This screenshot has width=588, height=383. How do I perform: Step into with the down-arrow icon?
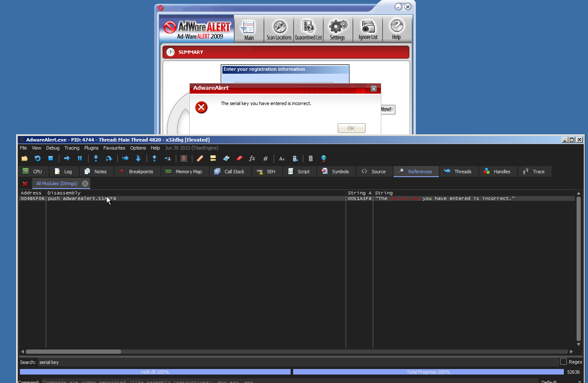click(96, 158)
